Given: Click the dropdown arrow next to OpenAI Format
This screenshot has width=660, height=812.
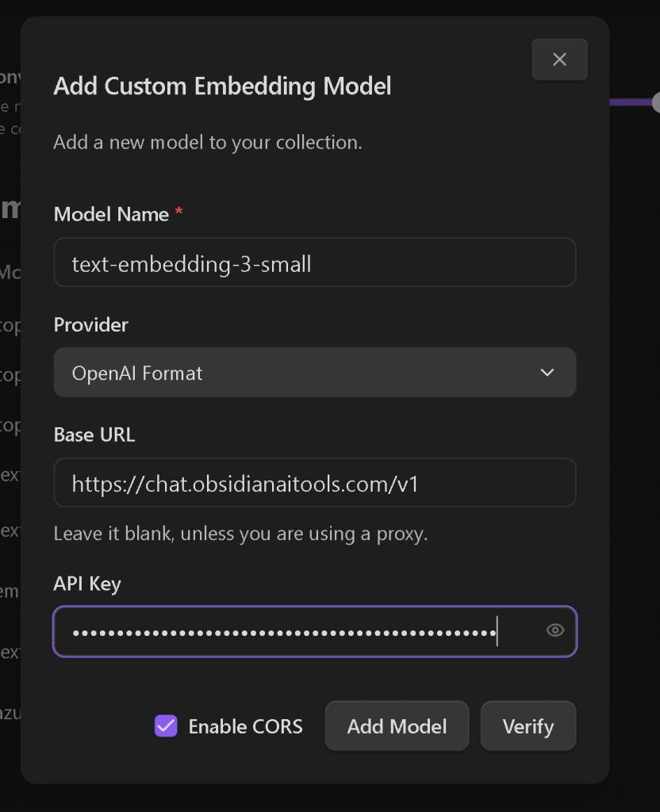Looking at the screenshot, I should [x=547, y=372].
